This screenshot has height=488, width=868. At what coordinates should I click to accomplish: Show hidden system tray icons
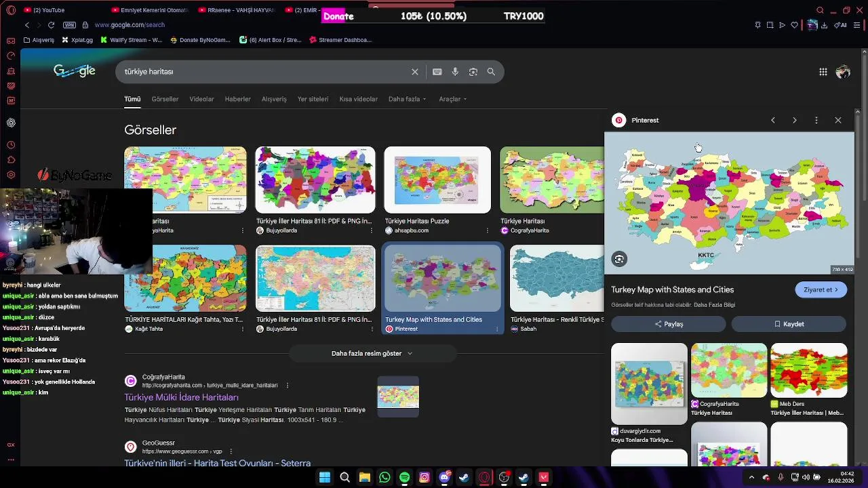click(751, 477)
